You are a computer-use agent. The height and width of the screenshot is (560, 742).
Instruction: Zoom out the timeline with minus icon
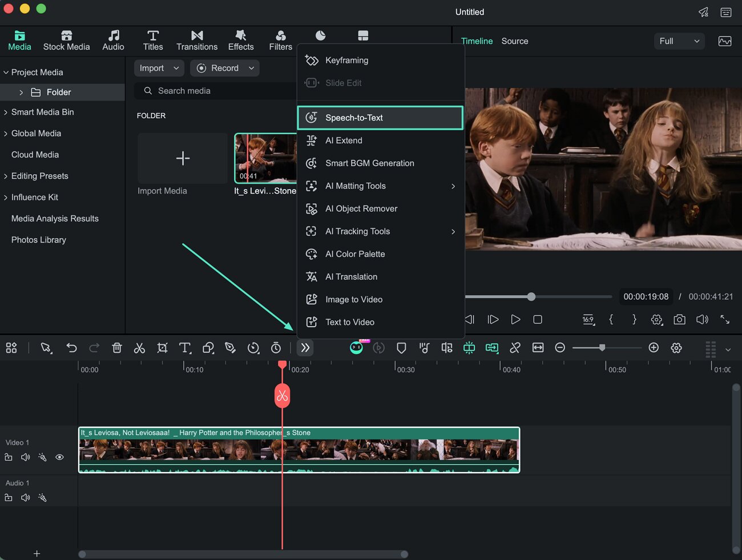[560, 348]
